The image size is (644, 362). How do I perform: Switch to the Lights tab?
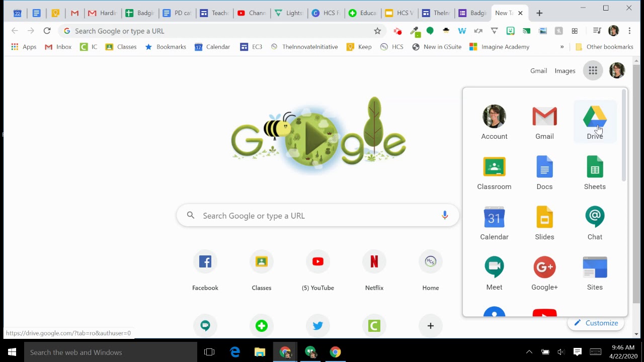tap(289, 13)
